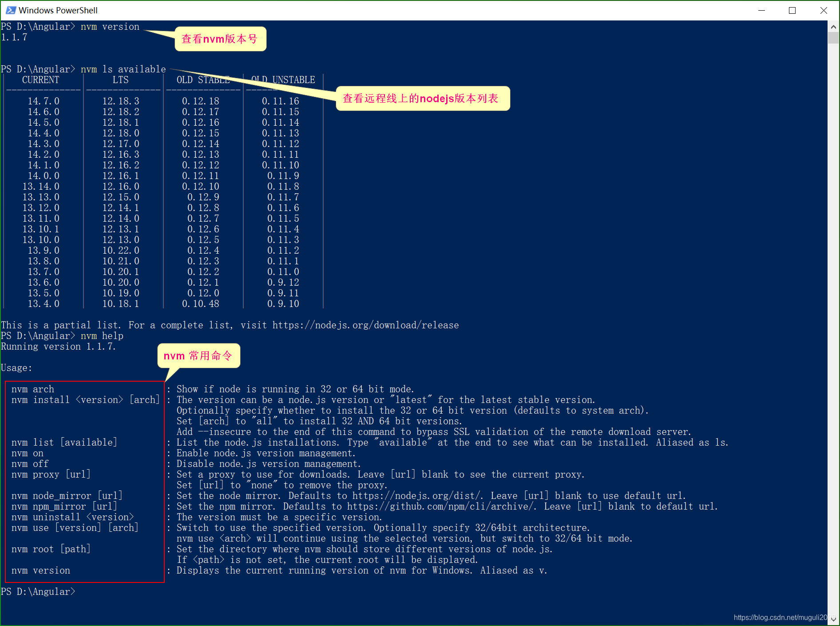Click the 'nvm help' command
The image size is (840, 626).
pos(102,336)
